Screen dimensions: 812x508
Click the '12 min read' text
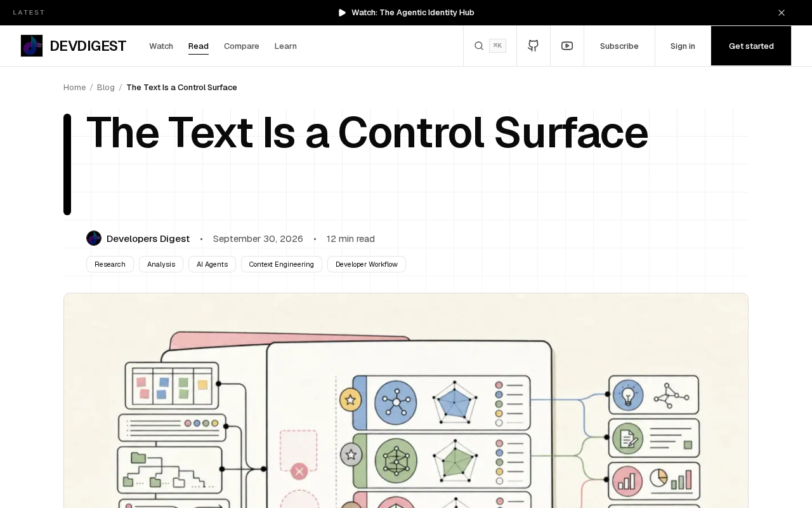(351, 239)
